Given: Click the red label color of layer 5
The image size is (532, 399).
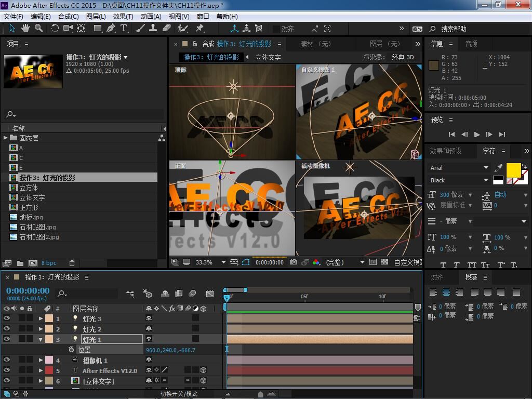Looking at the screenshot, I should point(49,370).
